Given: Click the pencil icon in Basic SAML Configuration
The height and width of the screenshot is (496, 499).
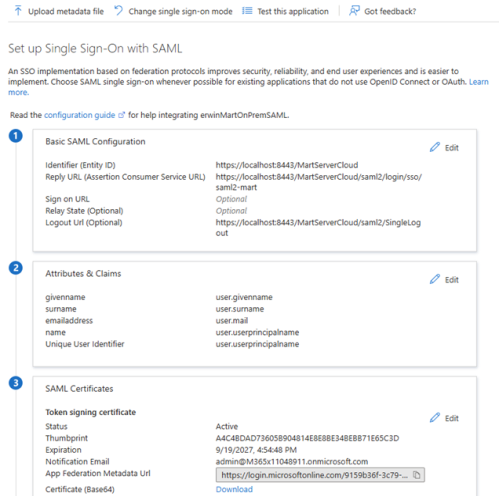Looking at the screenshot, I should click(x=435, y=147).
